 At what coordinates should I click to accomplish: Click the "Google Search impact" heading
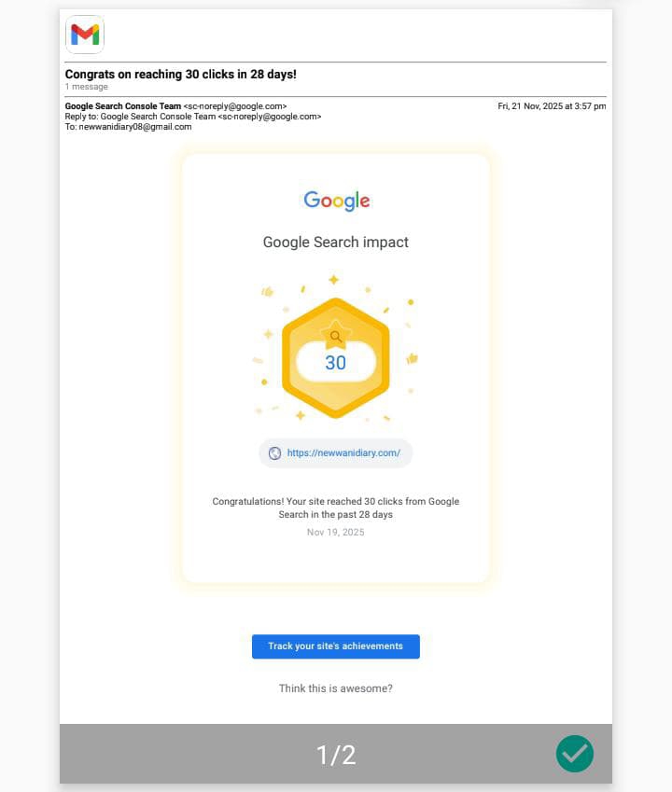(x=336, y=243)
